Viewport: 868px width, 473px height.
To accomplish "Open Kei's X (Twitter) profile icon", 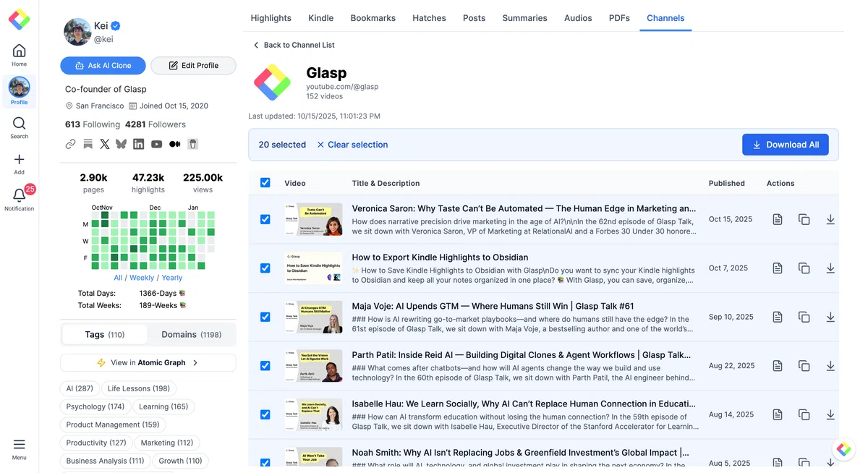I will click(105, 144).
